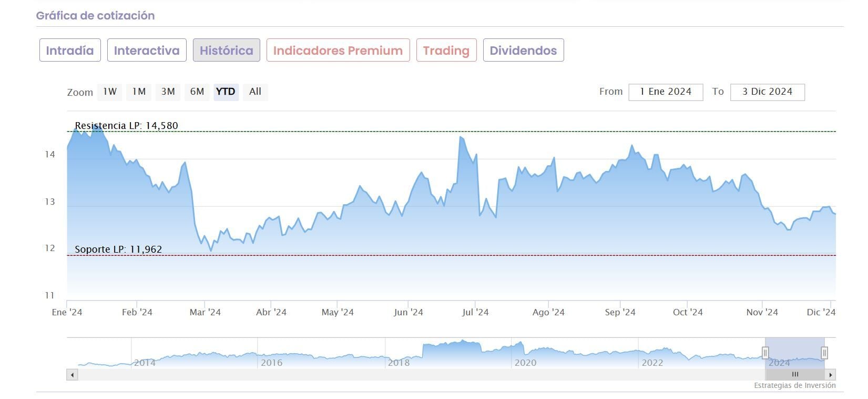This screenshot has width=868, height=399.
Task: Pick the 6M zoom range
Action: click(x=197, y=92)
